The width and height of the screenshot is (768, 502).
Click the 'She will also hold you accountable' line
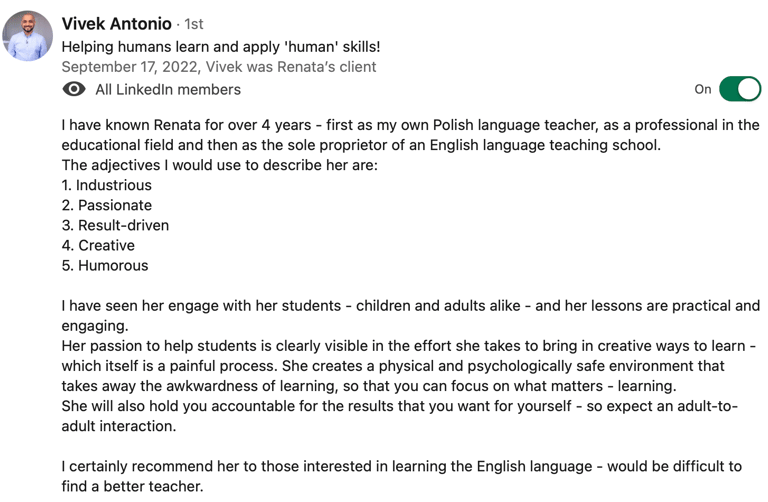click(x=400, y=416)
